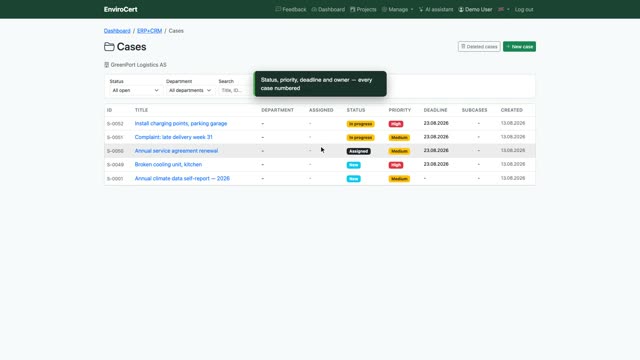Click the Cases folder icon
This screenshot has width=640, height=360.
point(109,47)
